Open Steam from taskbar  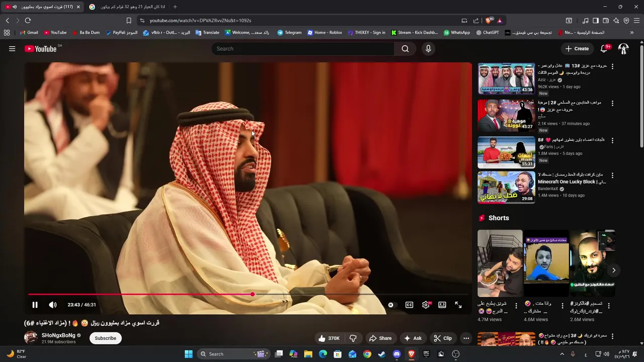(382, 354)
